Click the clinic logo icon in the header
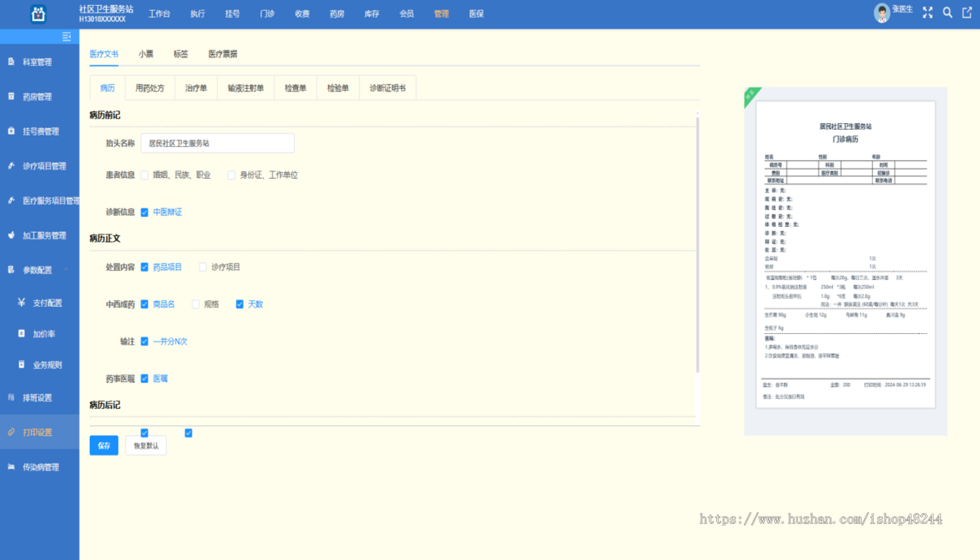The width and height of the screenshot is (980, 560). tap(38, 14)
